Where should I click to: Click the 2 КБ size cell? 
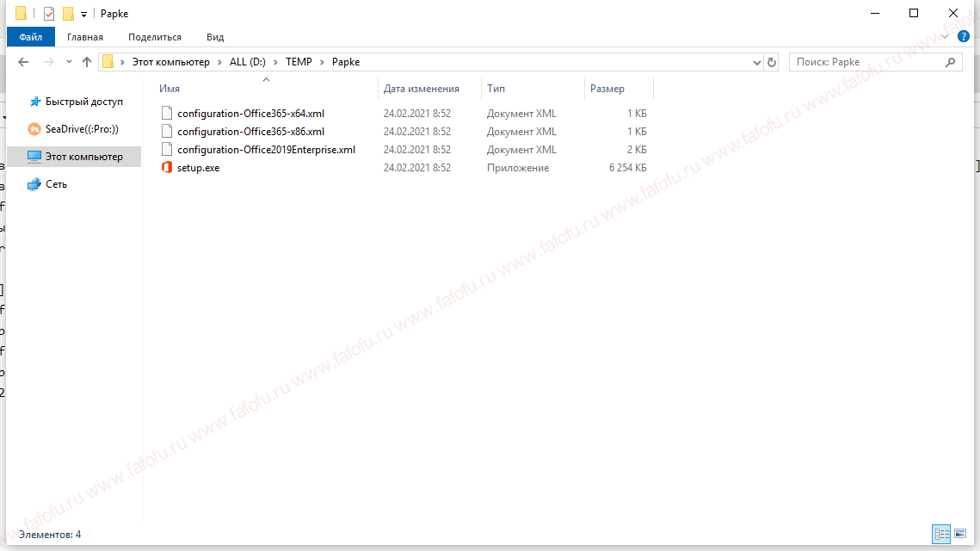coord(637,150)
